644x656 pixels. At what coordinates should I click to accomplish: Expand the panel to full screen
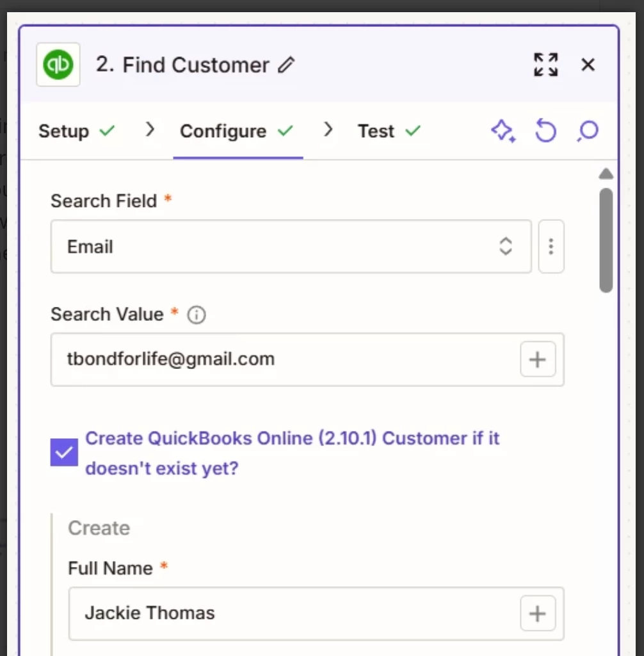(x=545, y=65)
